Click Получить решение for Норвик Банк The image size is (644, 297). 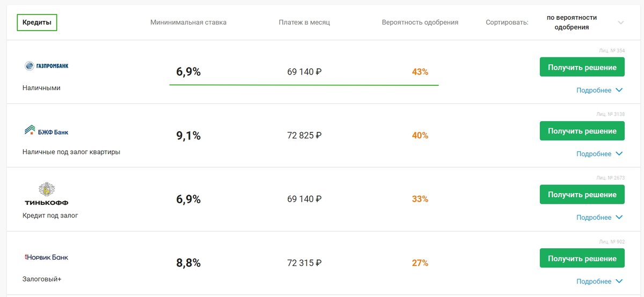point(582,258)
